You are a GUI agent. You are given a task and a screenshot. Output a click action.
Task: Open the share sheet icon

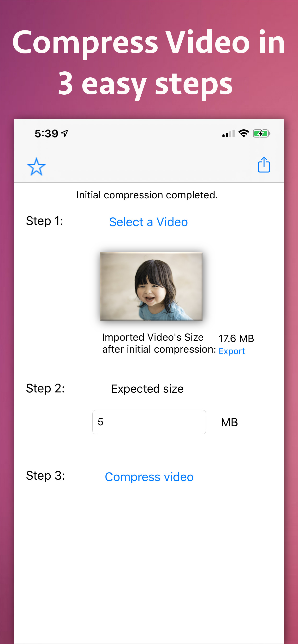pos(264,165)
